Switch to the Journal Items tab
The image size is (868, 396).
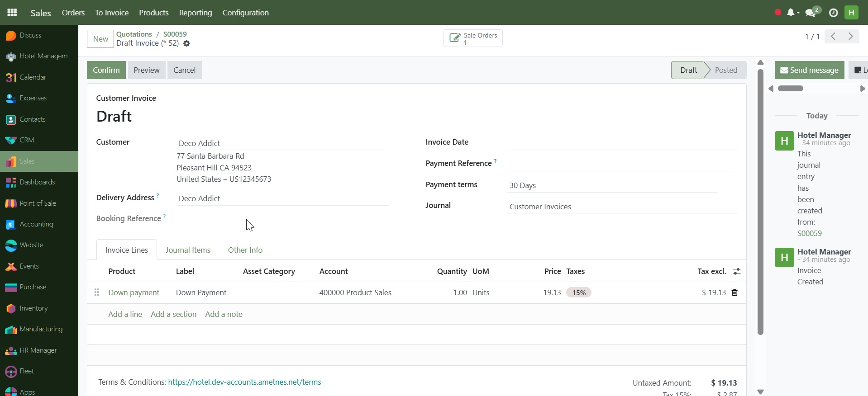coord(188,250)
